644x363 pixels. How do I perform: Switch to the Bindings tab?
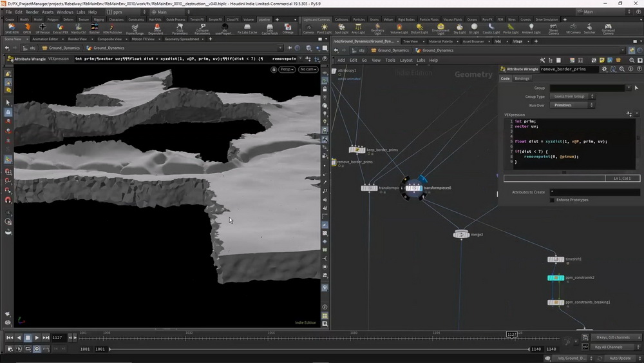[522, 79]
